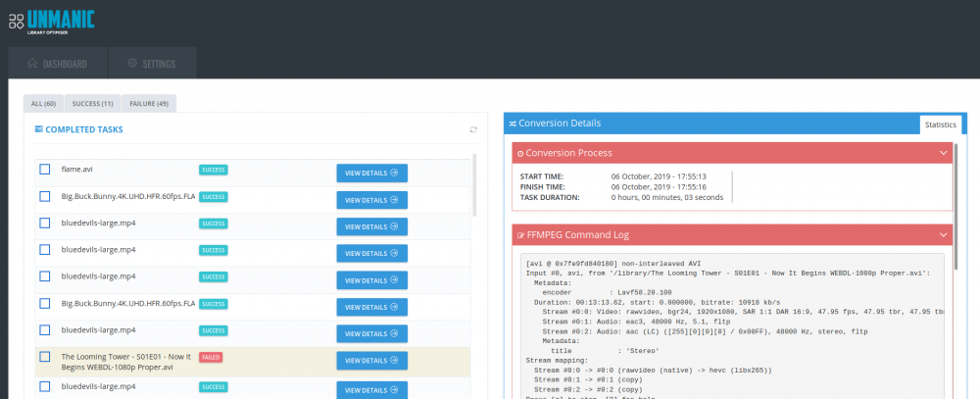
Task: Click the SUCCESS badge beside flame.avi
Action: (213, 170)
